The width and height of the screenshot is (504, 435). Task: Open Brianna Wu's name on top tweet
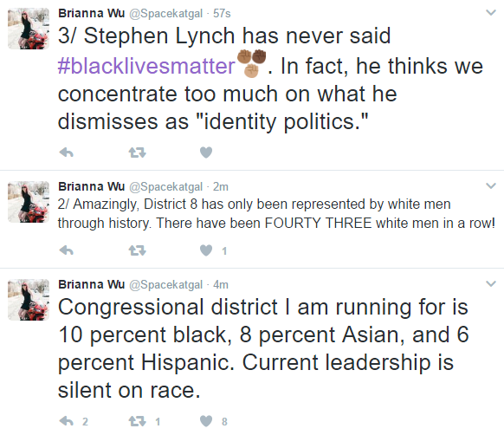(91, 13)
